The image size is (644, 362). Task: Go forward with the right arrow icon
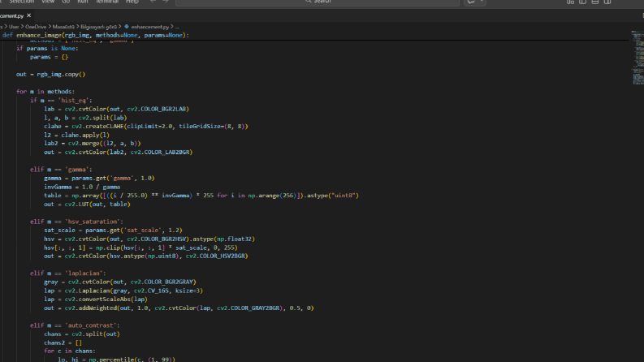click(166, 2)
